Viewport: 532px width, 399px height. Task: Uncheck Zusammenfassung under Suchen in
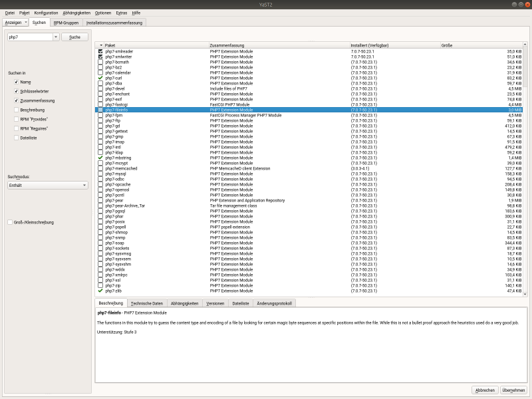(16, 101)
